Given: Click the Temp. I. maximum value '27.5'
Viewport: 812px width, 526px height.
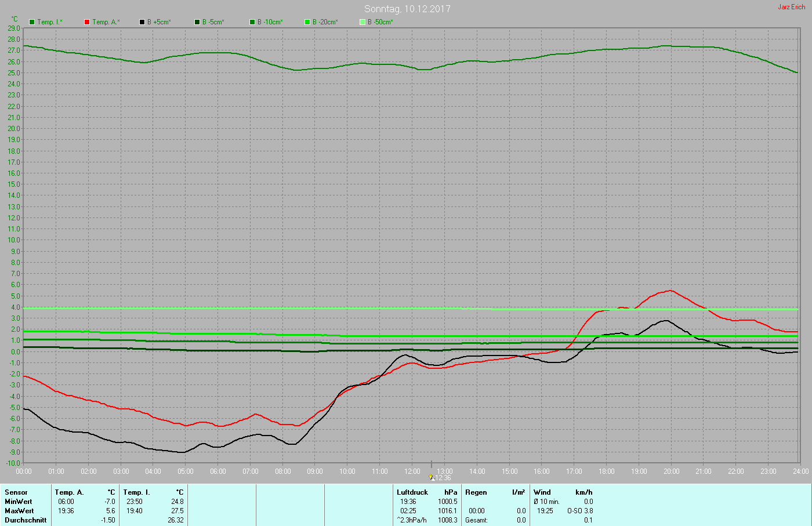Looking at the screenshot, I should click(177, 511).
